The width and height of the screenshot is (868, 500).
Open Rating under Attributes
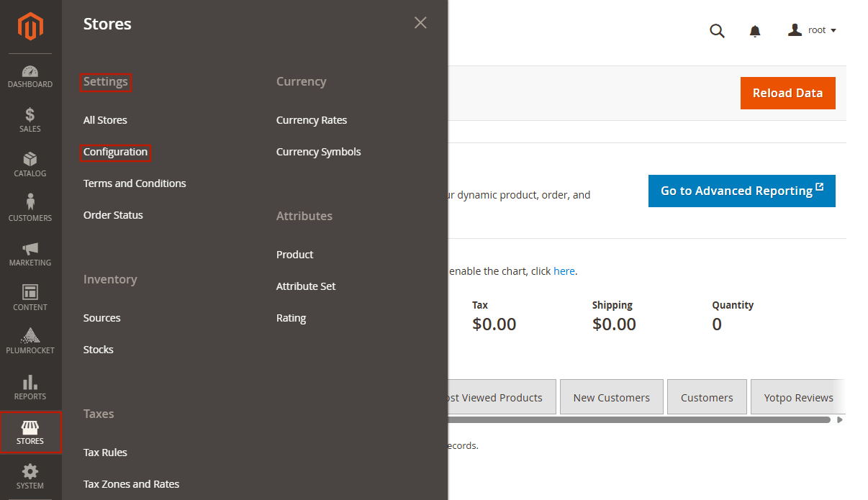click(291, 318)
